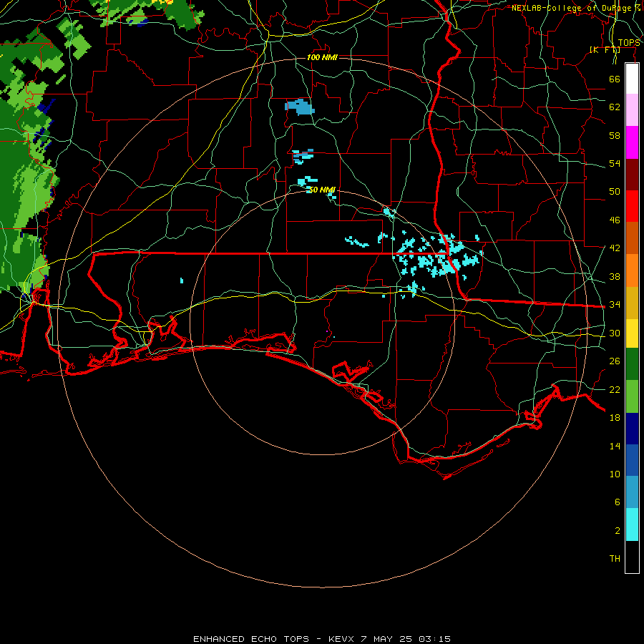Click the 34 legend value
Viewport: 644px width, 644px height.
coord(615,305)
